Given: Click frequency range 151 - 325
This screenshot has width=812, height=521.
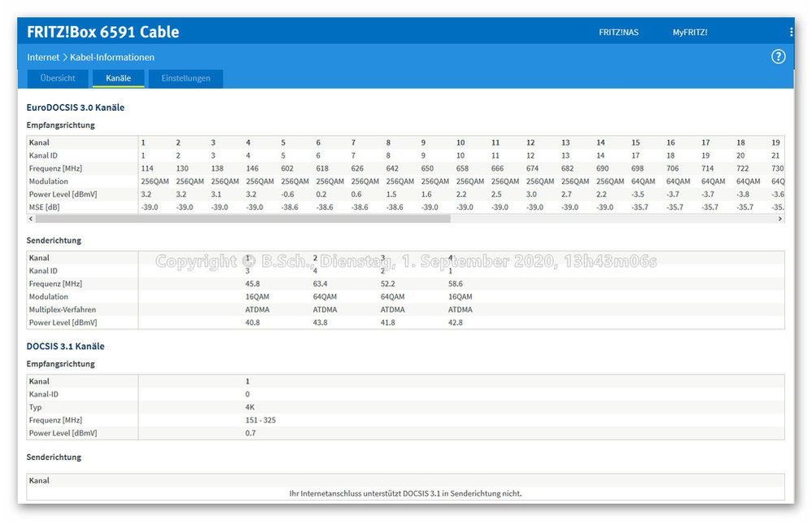Looking at the screenshot, I should 260,420.
